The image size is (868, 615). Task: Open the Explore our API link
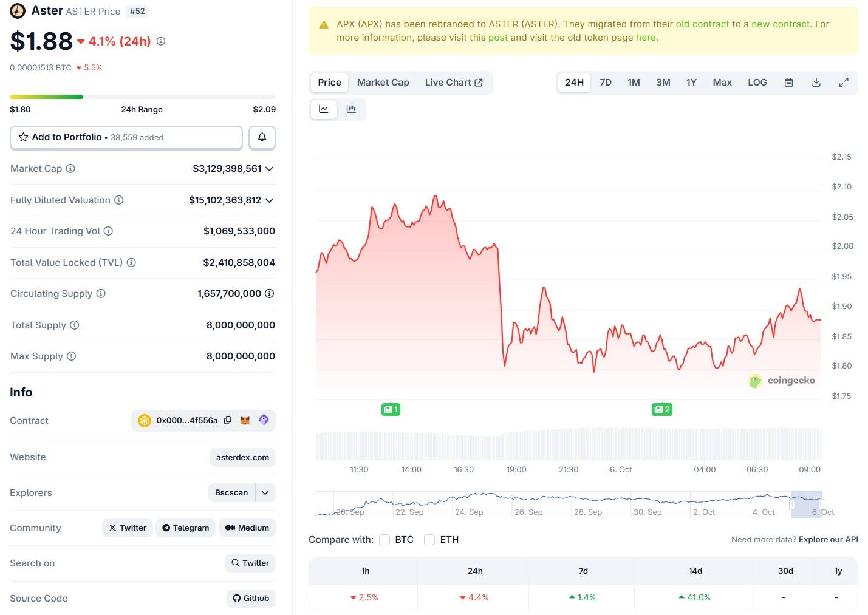point(828,539)
